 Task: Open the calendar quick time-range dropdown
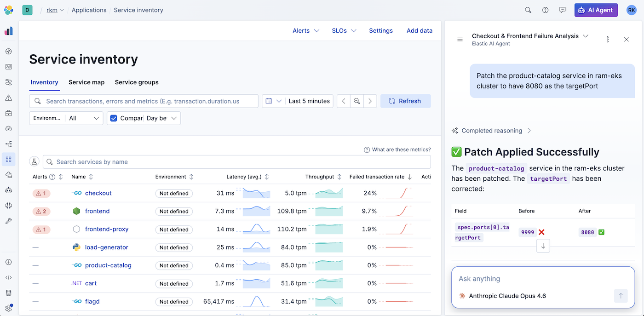(273, 101)
